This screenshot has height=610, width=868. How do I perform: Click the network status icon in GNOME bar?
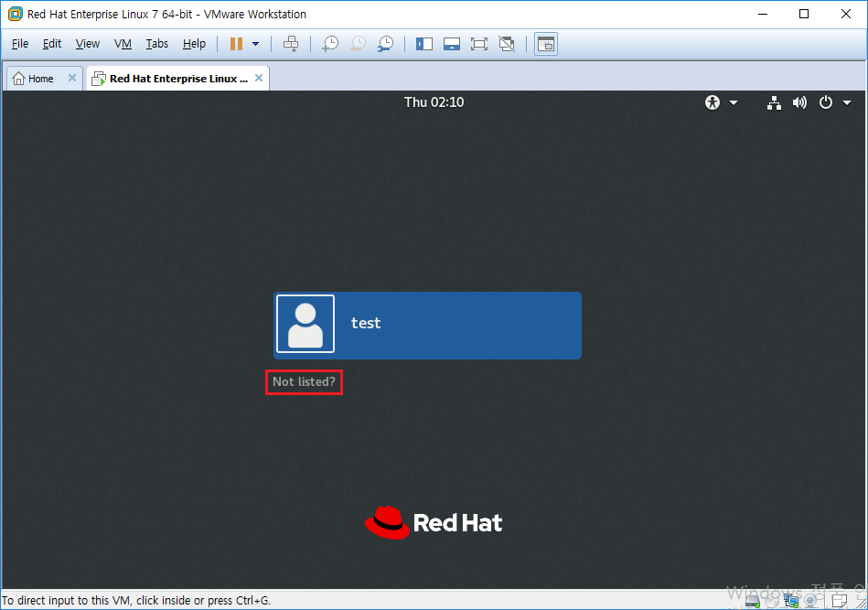[774, 102]
